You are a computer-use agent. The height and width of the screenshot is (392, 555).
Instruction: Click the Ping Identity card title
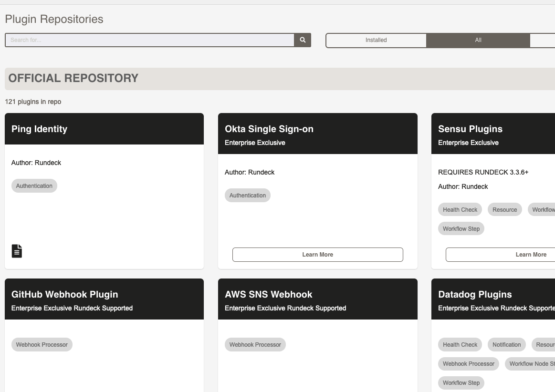(39, 129)
